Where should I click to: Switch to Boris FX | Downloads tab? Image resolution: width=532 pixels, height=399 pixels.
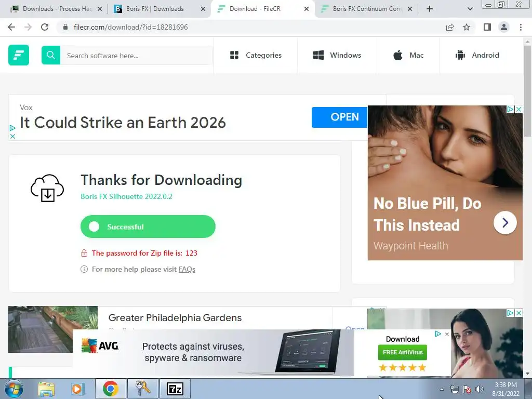point(154,9)
